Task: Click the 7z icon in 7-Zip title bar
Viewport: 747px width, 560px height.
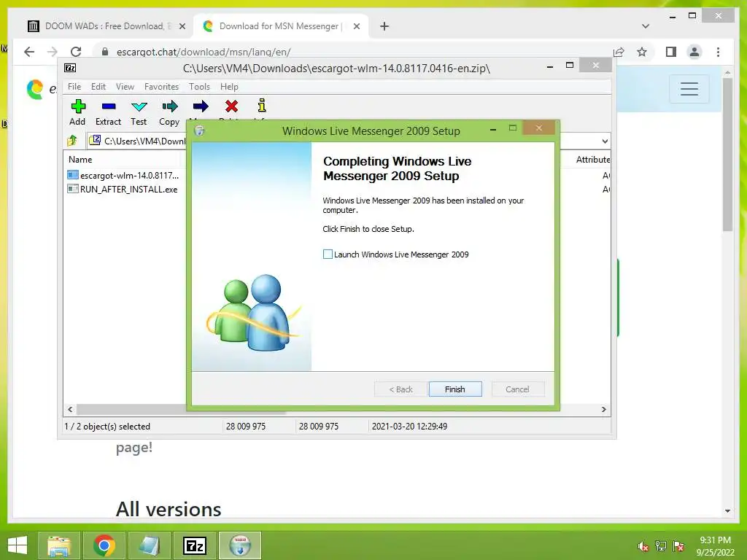Action: coord(70,68)
